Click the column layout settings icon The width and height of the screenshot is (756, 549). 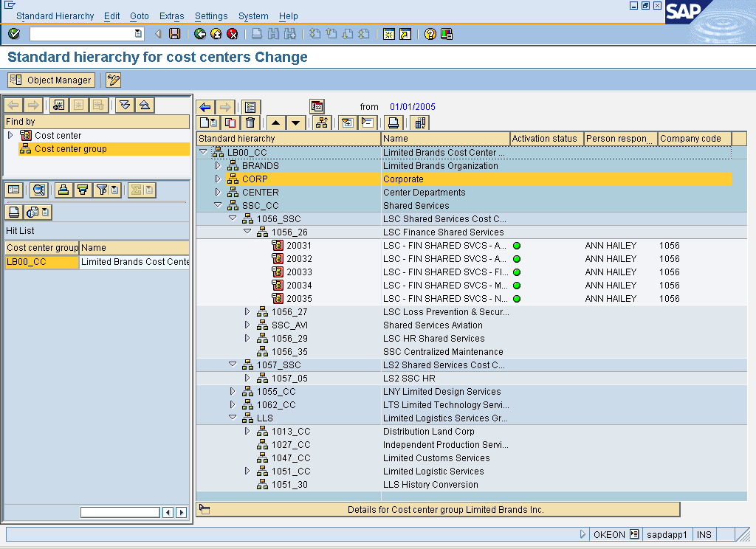420,123
